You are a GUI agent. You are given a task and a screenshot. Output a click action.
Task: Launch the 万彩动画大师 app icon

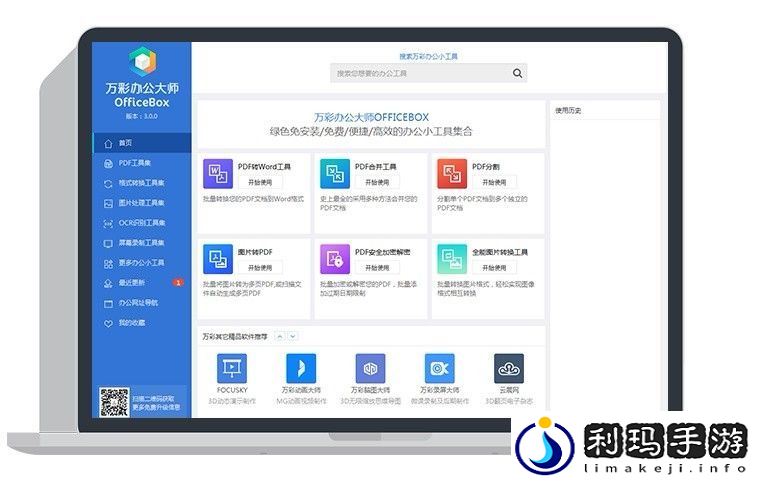click(x=301, y=368)
